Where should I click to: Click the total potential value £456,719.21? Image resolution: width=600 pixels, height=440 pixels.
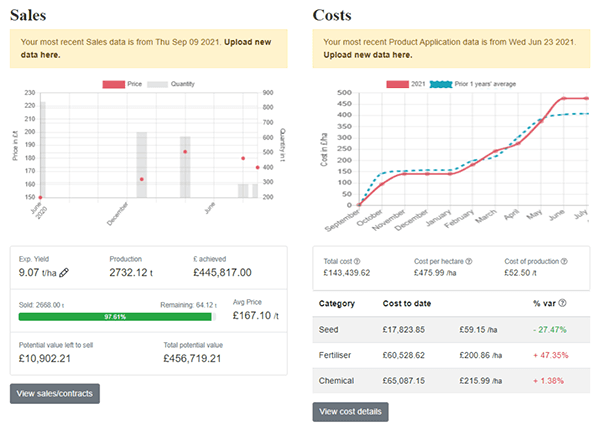point(192,359)
